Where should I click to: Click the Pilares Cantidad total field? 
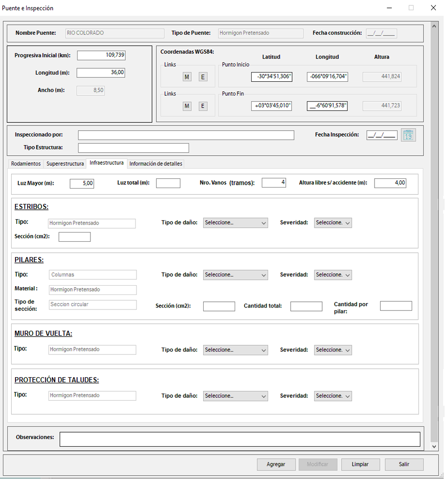tap(306, 307)
